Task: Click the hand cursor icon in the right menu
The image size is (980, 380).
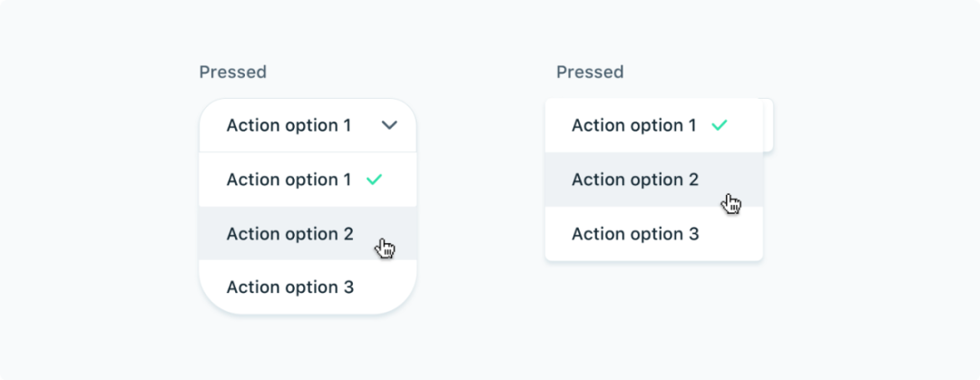Action: coord(731,203)
